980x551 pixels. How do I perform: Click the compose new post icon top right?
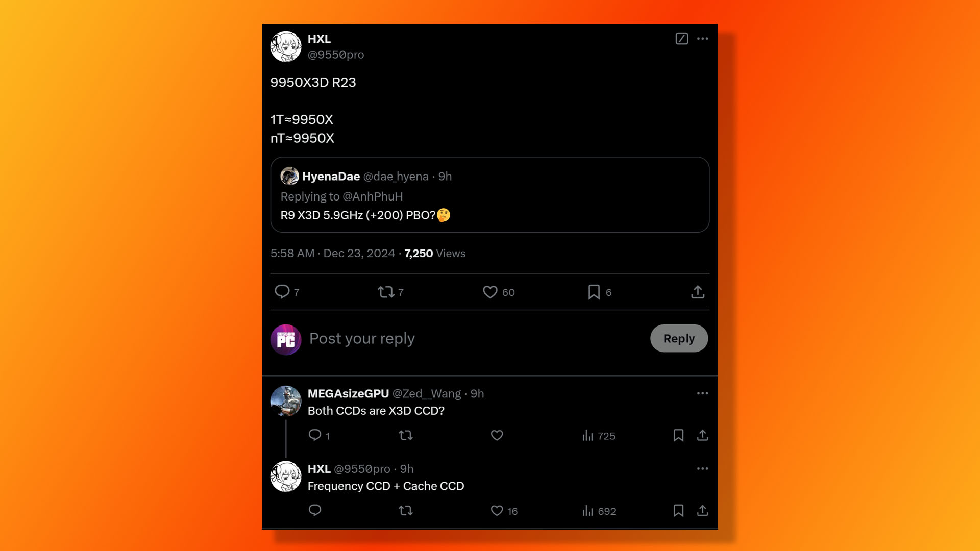coord(682,39)
